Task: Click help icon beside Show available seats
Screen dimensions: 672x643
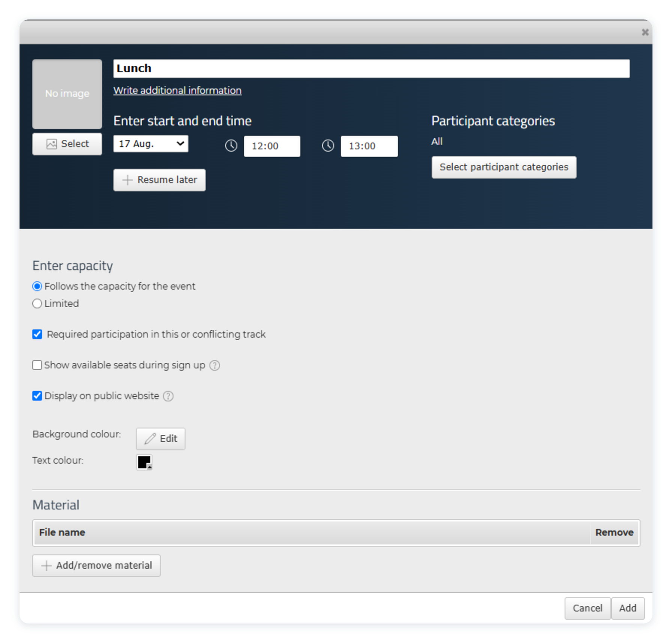Action: tap(214, 365)
